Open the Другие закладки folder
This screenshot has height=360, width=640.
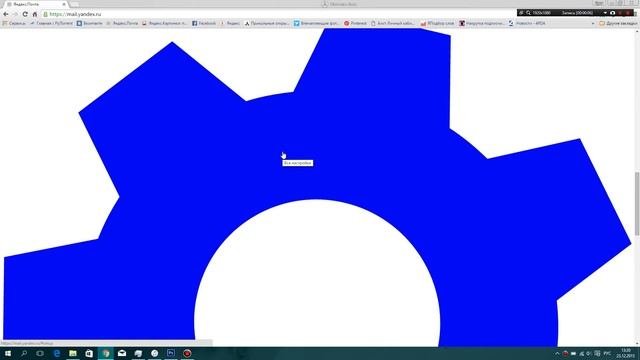click(618, 24)
